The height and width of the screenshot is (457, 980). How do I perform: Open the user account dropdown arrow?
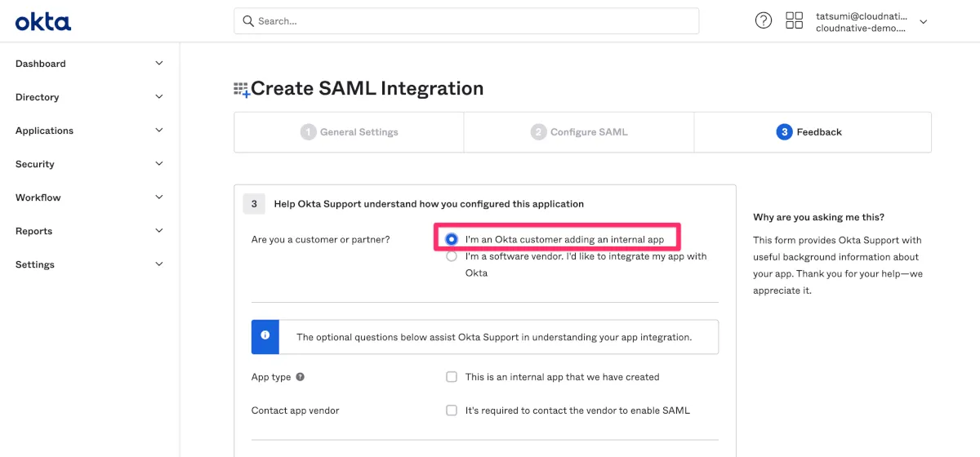click(x=924, y=22)
